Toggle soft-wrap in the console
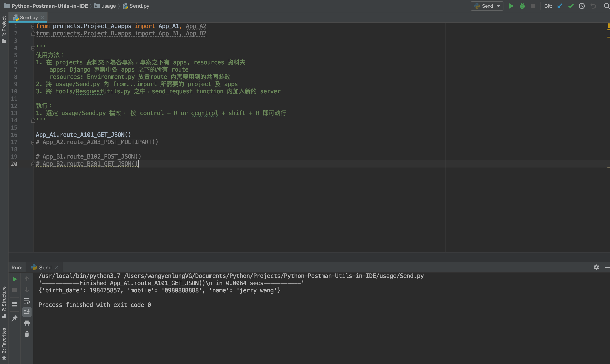 (x=27, y=301)
